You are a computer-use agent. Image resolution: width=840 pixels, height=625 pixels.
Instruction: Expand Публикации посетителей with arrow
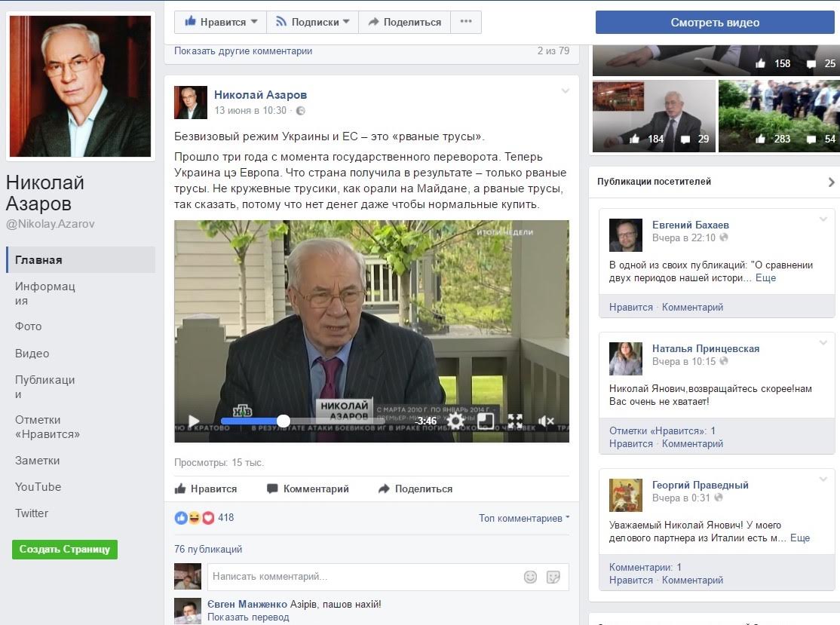(x=831, y=182)
